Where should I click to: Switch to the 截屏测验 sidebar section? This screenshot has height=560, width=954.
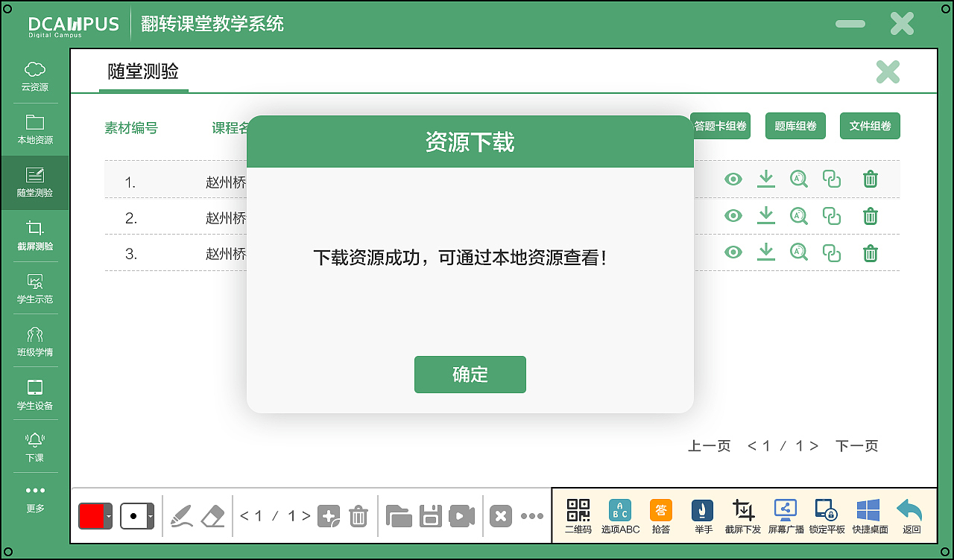(34, 238)
